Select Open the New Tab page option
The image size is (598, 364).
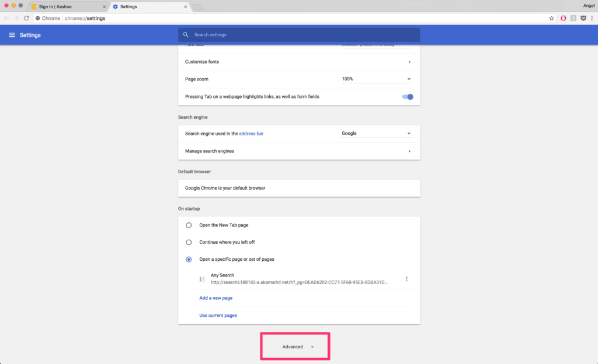(x=189, y=225)
